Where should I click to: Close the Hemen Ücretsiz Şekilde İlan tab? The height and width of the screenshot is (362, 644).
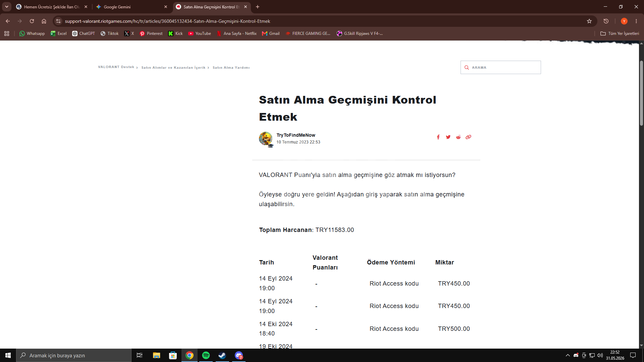(x=86, y=7)
